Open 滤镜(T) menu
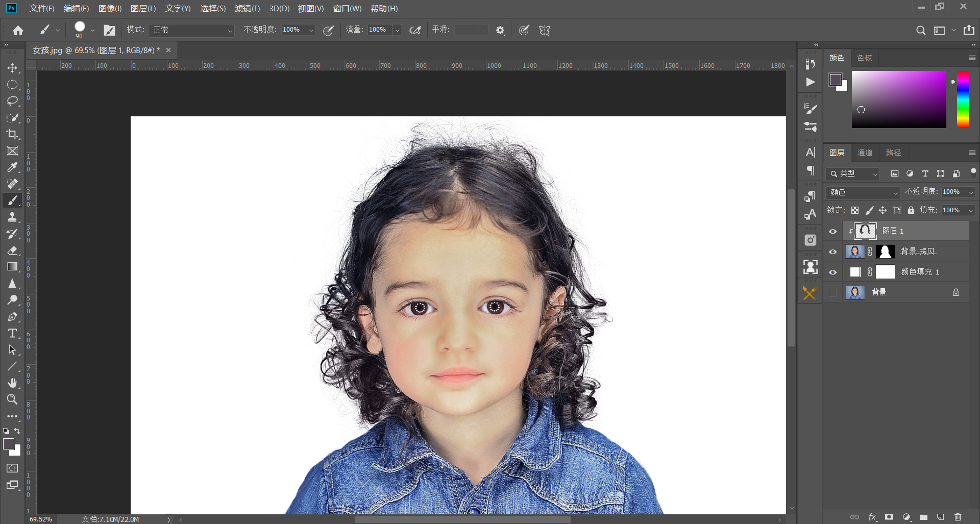Screen dimensions: 980x524 pyautogui.click(x=247, y=9)
